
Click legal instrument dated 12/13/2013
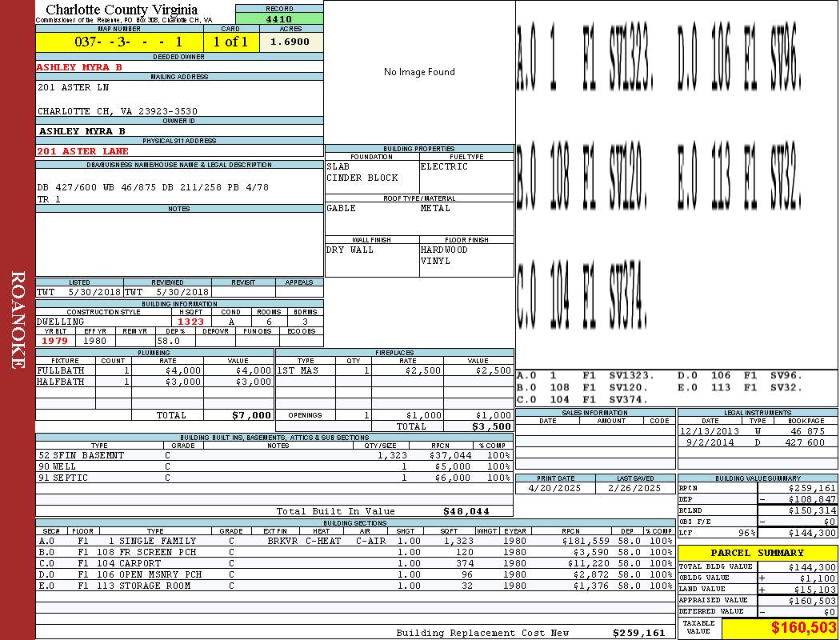tap(758, 431)
